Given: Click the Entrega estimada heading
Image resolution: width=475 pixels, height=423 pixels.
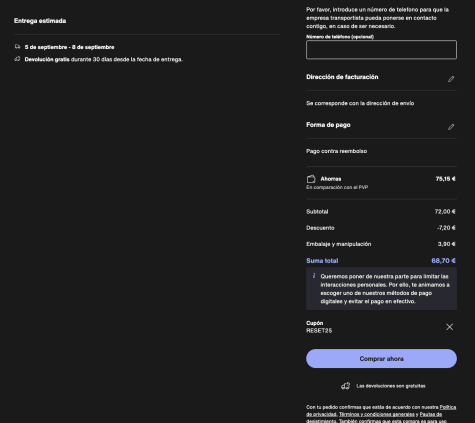Looking at the screenshot, I should click(x=40, y=21).
